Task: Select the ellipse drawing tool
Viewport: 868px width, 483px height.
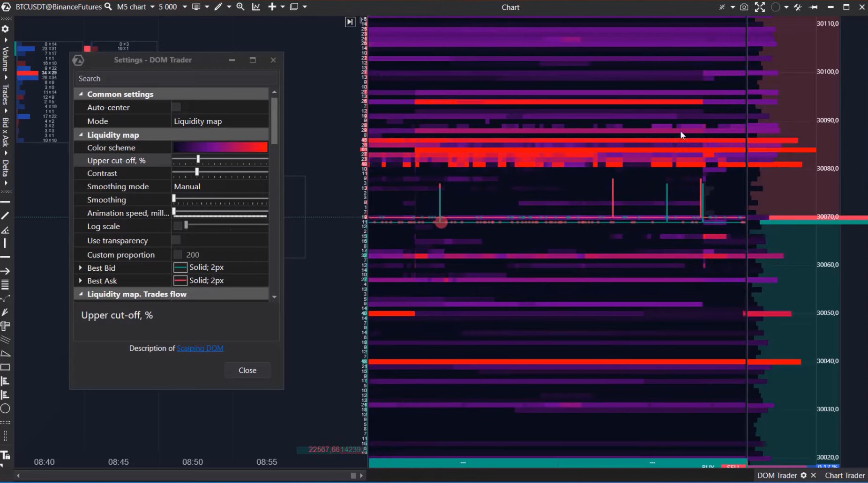Action: [x=5, y=409]
